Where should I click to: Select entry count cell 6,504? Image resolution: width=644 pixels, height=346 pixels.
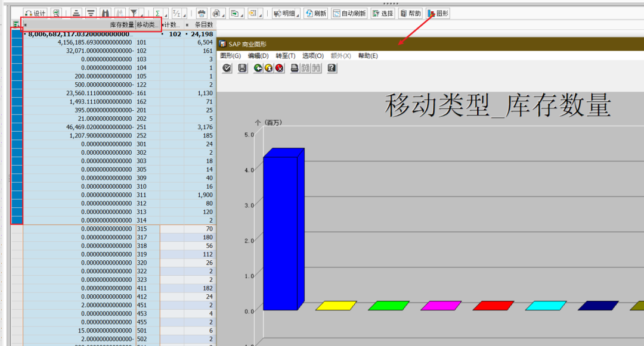pyautogui.click(x=200, y=42)
